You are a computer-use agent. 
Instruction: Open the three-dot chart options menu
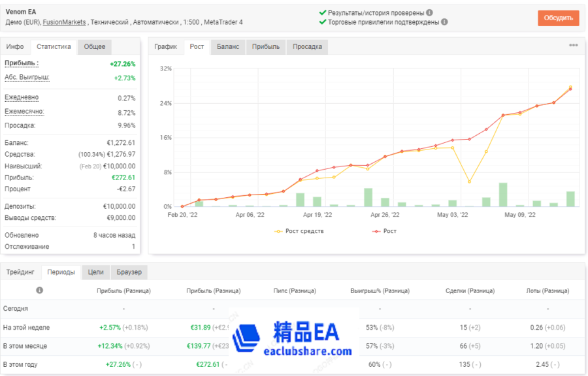(573, 46)
